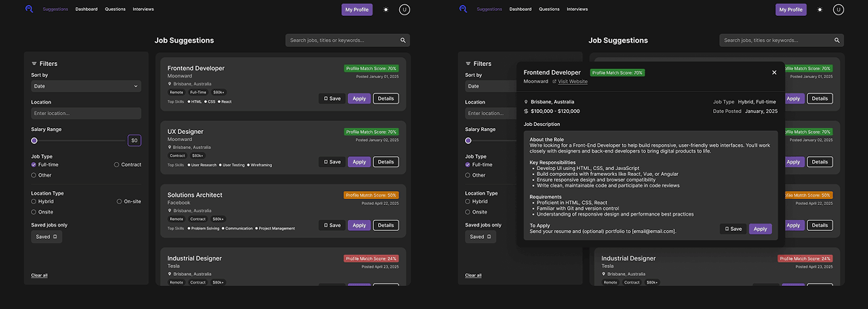Image resolution: width=868 pixels, height=309 pixels.
Task: Select Contract job type in left screen
Action: pyautogui.click(x=116, y=164)
